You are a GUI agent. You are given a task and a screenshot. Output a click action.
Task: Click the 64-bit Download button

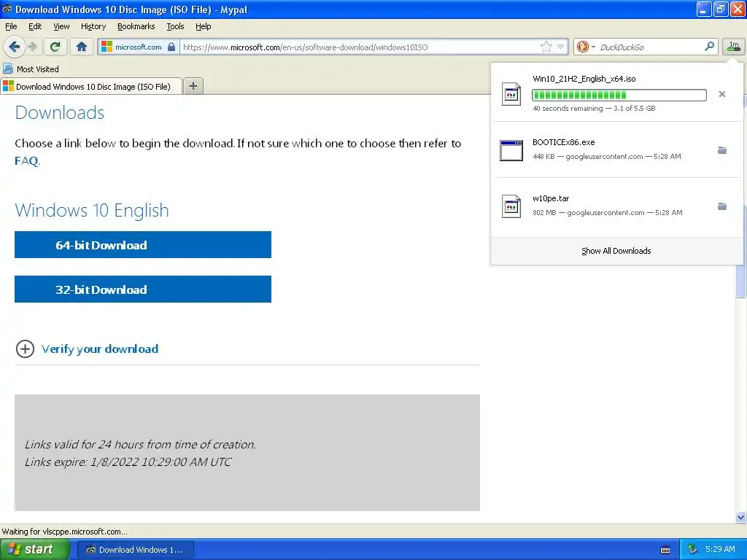(143, 245)
